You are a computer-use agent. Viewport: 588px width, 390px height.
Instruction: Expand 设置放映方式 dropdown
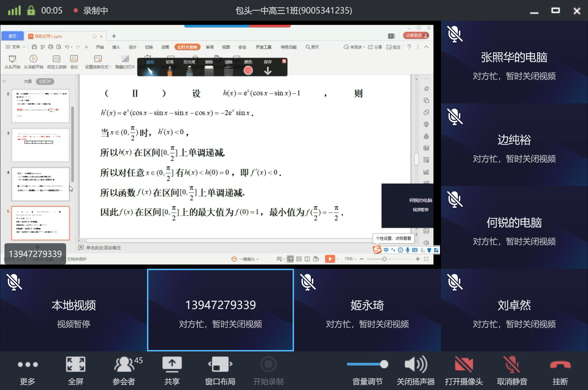point(98,62)
